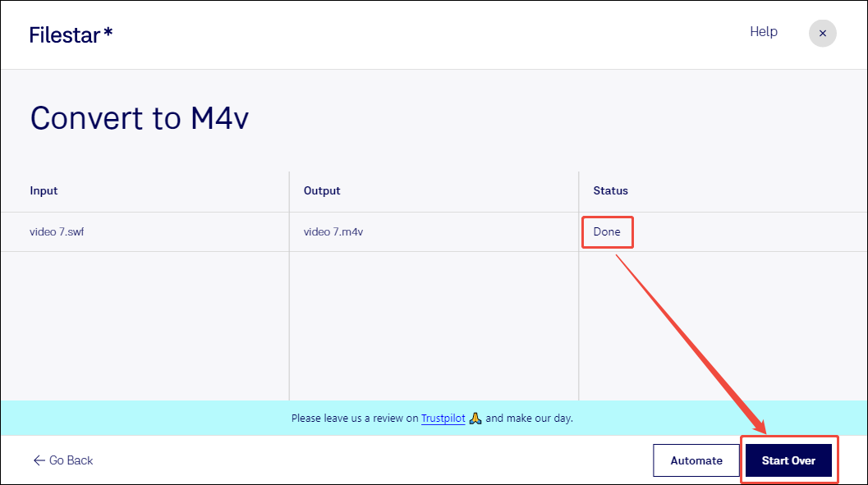The width and height of the screenshot is (868, 485).
Task: Select the Done status for video 7.swf
Action: [x=607, y=231]
